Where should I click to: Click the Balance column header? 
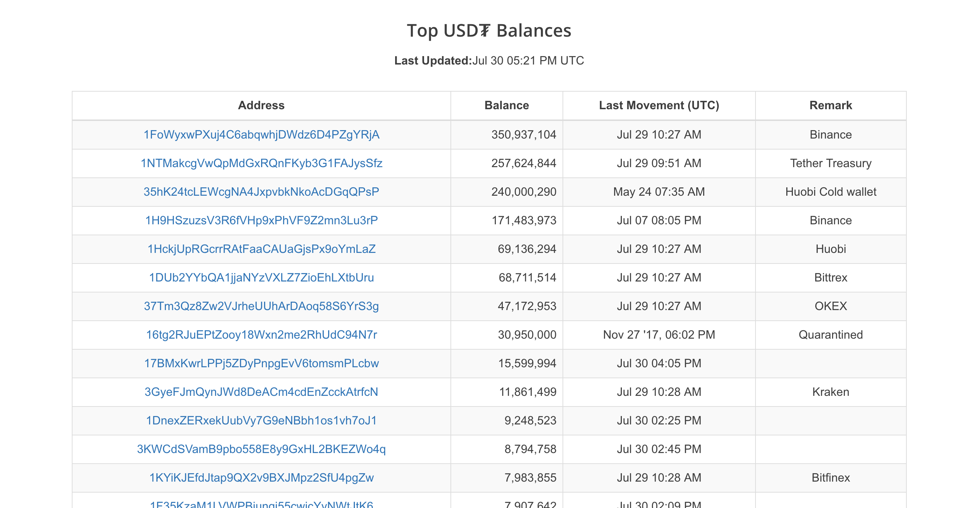click(x=506, y=106)
